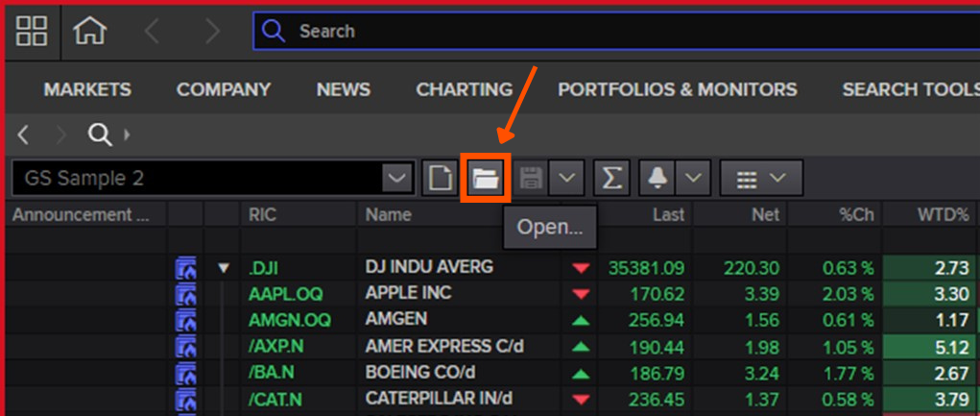Click the Save floppy disk icon
The width and height of the screenshot is (980, 416).
531,179
